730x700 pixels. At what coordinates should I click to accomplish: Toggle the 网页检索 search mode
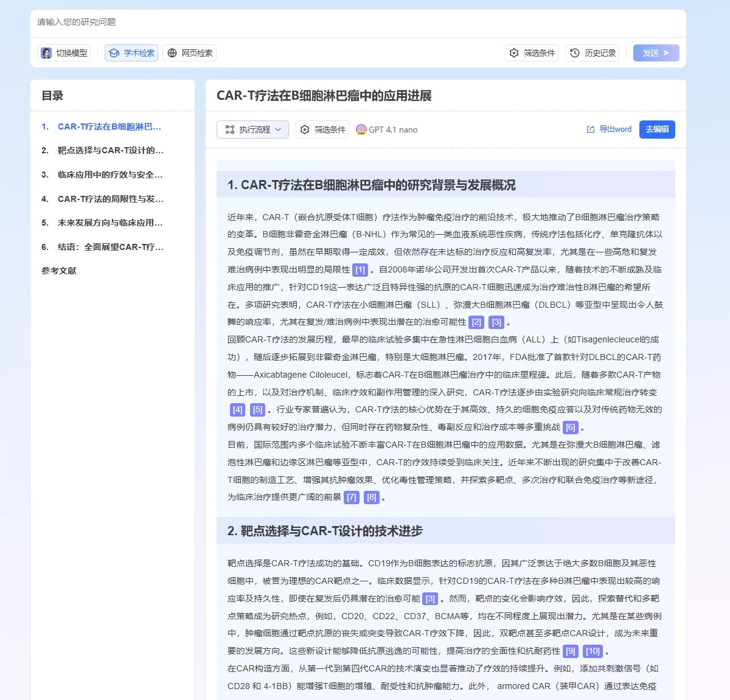tap(190, 53)
